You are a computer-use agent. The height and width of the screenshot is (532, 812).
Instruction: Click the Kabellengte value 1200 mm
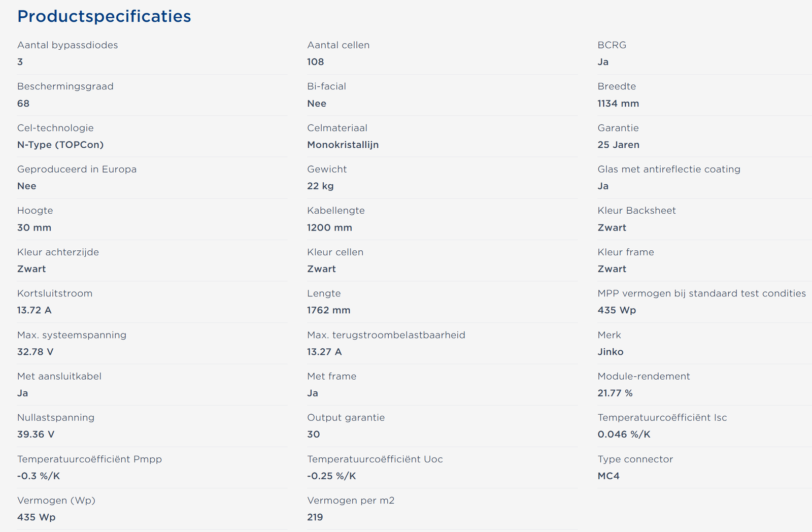pos(329,228)
